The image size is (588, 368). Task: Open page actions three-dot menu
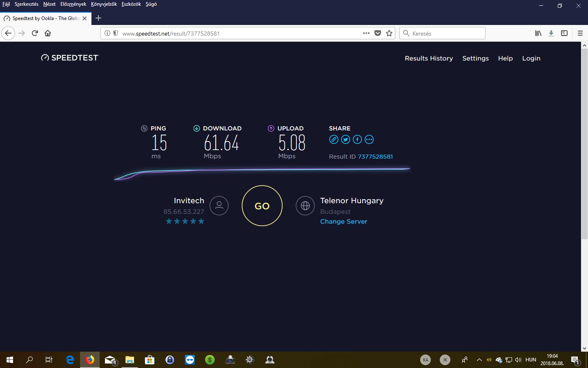click(366, 33)
